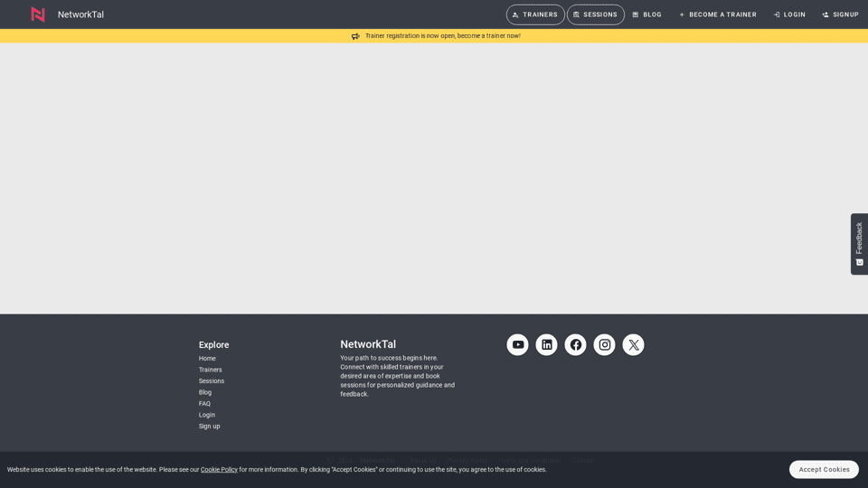Click the NetworkTal brand name in header
Image resolution: width=868 pixels, height=488 pixels.
tap(80, 14)
